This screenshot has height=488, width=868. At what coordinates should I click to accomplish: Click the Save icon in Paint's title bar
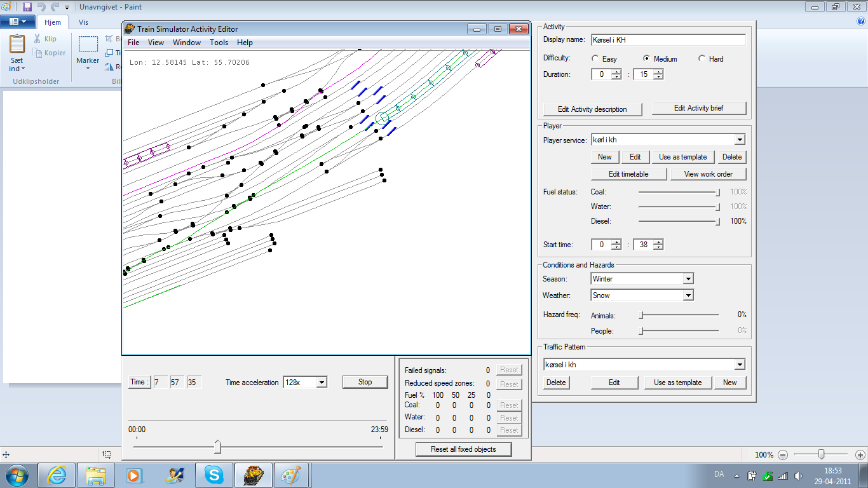click(x=27, y=7)
